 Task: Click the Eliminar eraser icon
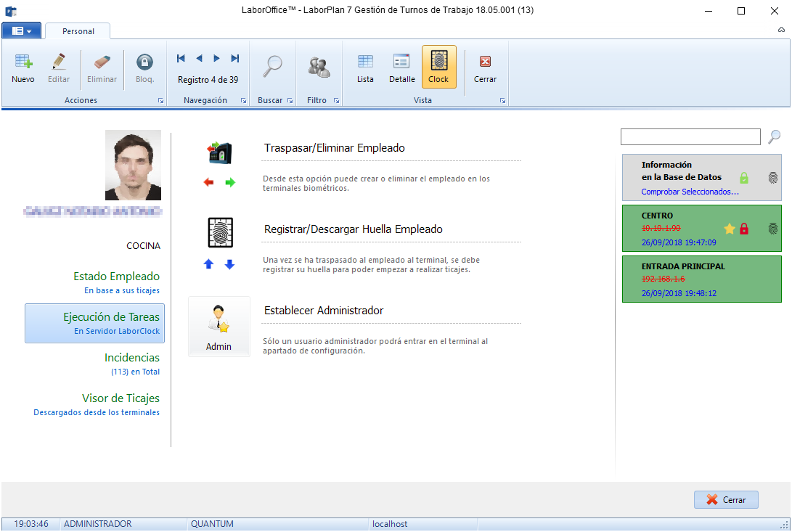[x=102, y=62]
